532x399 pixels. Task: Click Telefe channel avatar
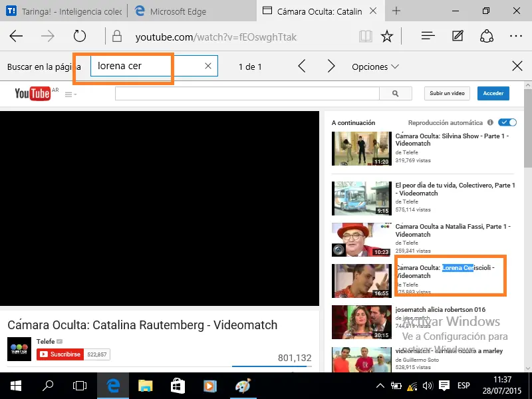19,349
